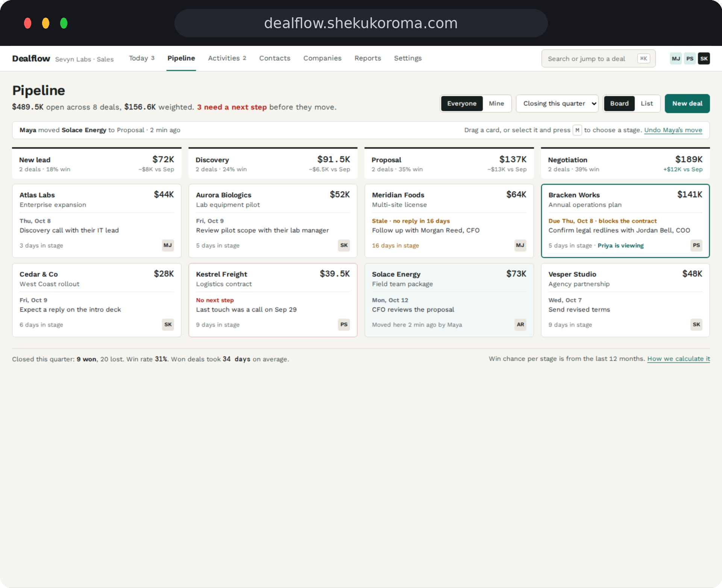Go to the Contacts tab
The width and height of the screenshot is (722, 588).
click(275, 58)
